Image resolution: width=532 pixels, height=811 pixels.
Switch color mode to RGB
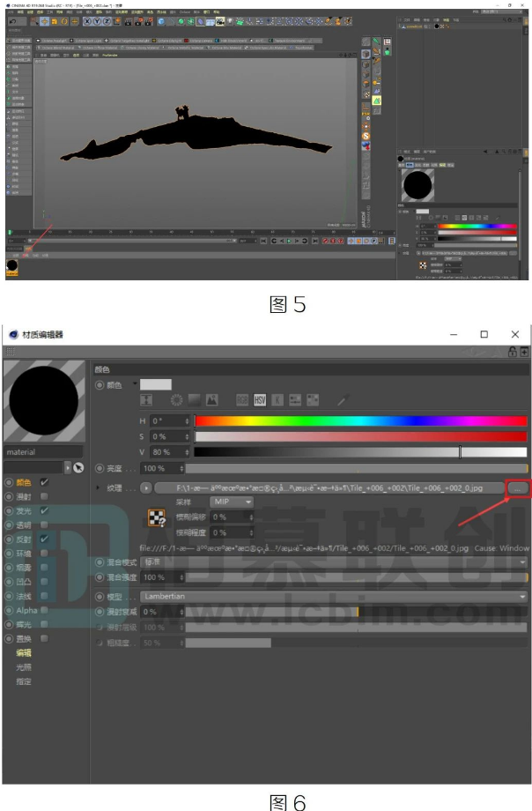click(x=242, y=400)
